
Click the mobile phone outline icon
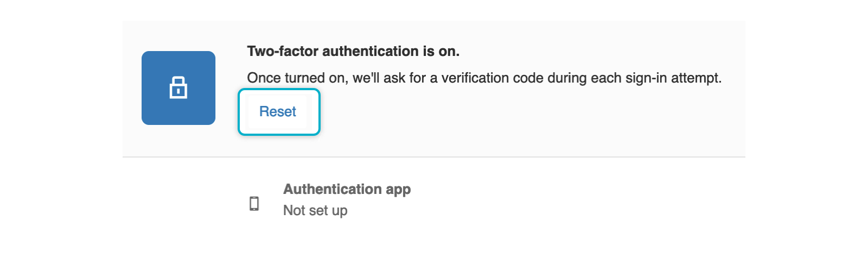254,204
